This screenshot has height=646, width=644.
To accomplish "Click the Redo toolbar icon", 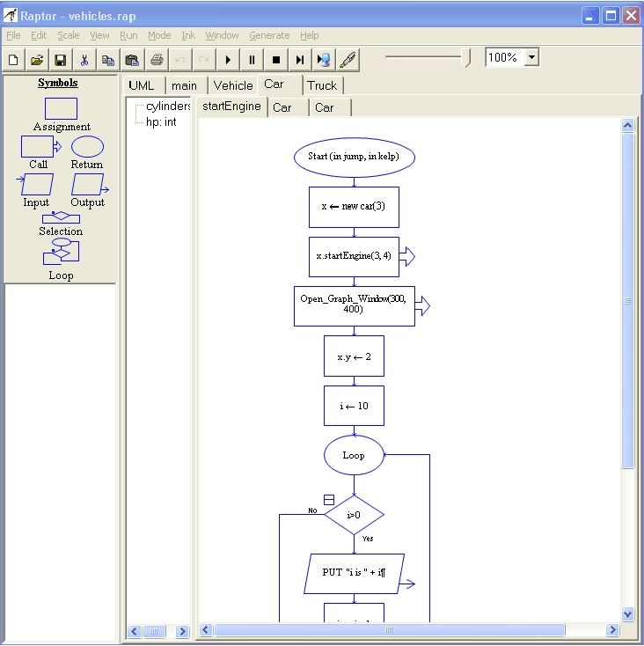I will click(204, 60).
